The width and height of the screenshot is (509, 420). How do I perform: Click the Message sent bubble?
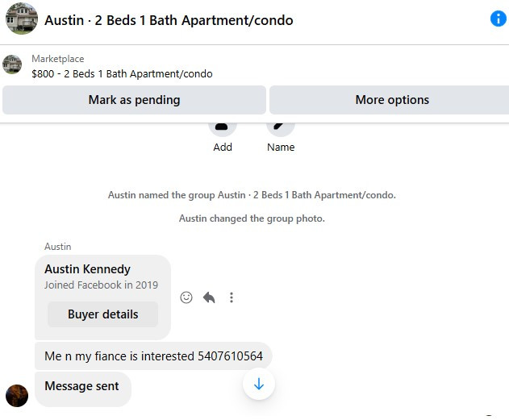tap(83, 389)
